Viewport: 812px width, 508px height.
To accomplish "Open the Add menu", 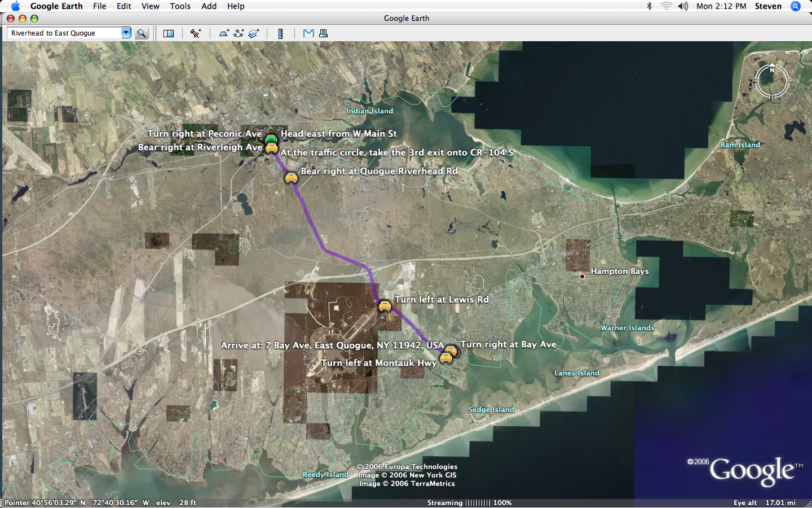I will point(209,6).
